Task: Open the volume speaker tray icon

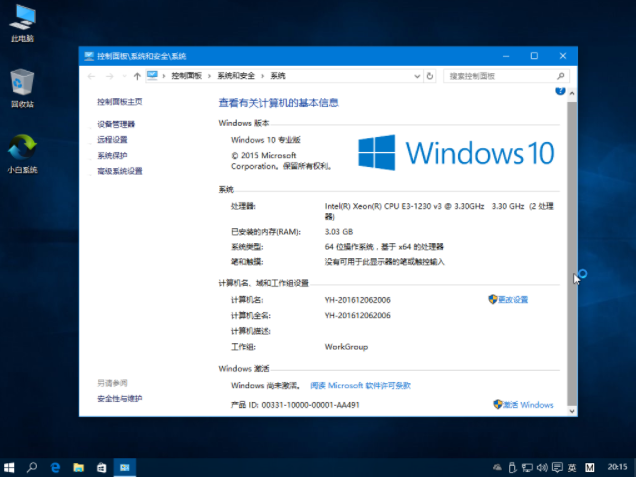Action: click(x=542, y=468)
